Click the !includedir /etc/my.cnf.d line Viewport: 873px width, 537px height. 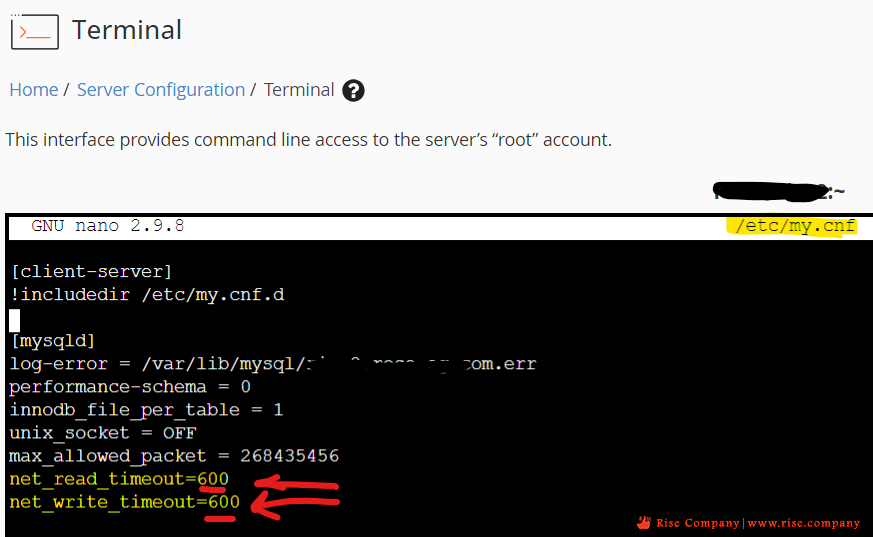[x=147, y=294]
